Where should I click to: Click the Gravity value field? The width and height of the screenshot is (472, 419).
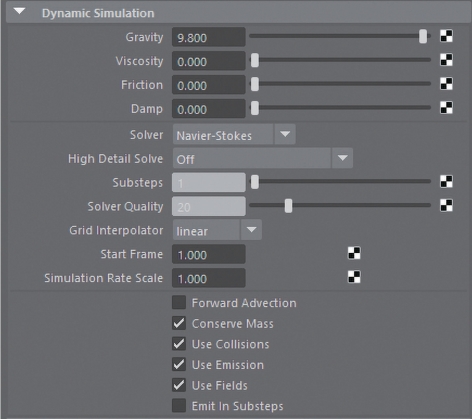[209, 37]
